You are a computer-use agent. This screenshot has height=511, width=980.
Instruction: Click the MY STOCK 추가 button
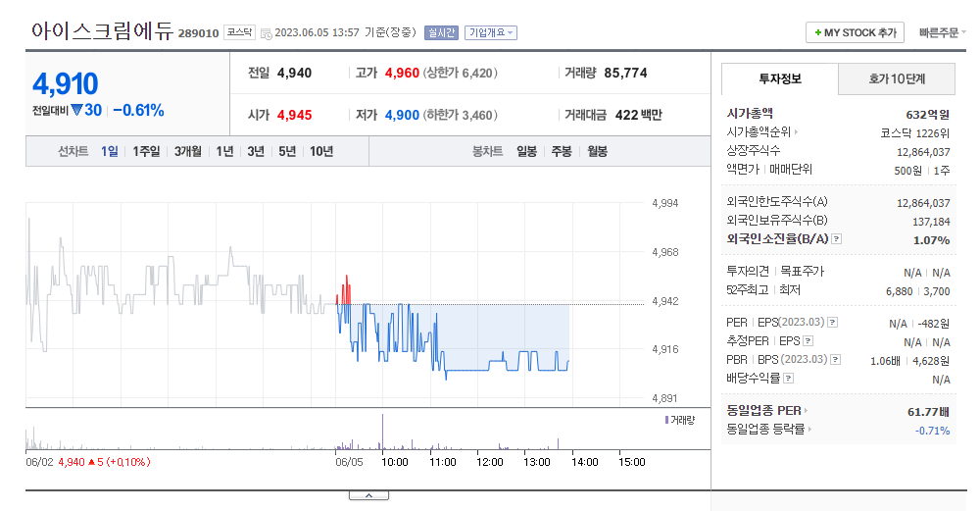coord(855,32)
